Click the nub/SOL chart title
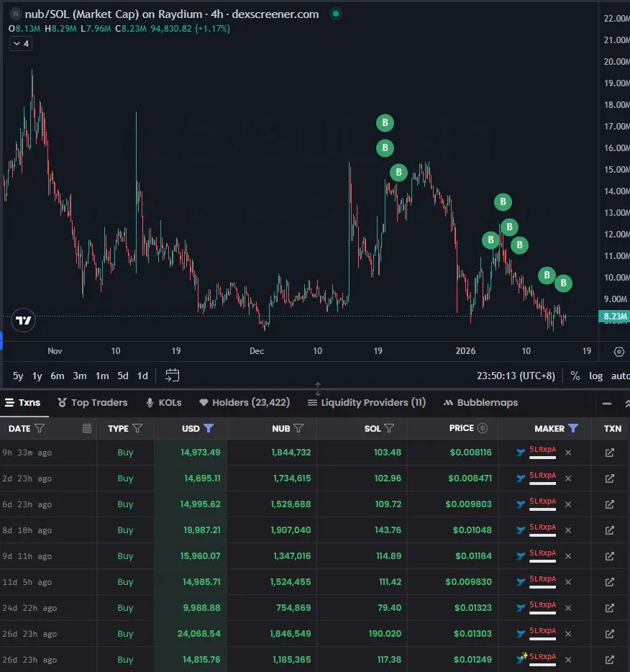Image resolution: width=630 pixels, height=672 pixels. pyautogui.click(x=171, y=14)
